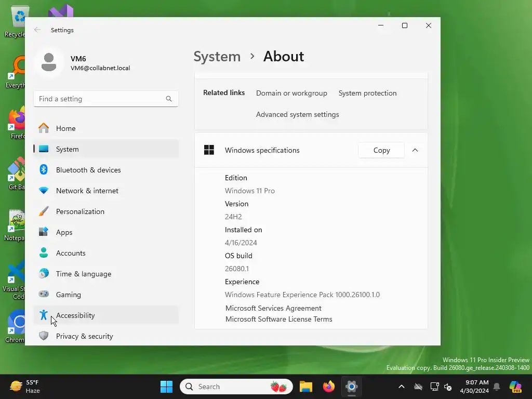Open Copilot preview icon in taskbar
The image size is (532, 399).
pos(515,387)
